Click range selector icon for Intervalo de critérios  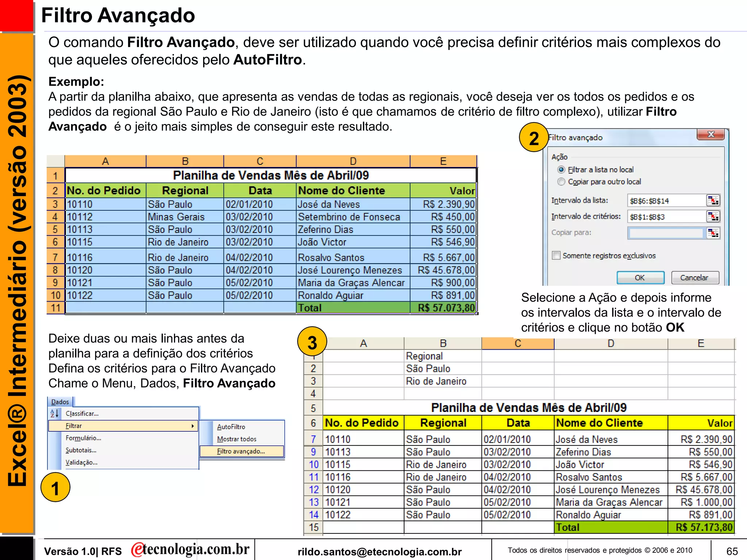[713, 217]
